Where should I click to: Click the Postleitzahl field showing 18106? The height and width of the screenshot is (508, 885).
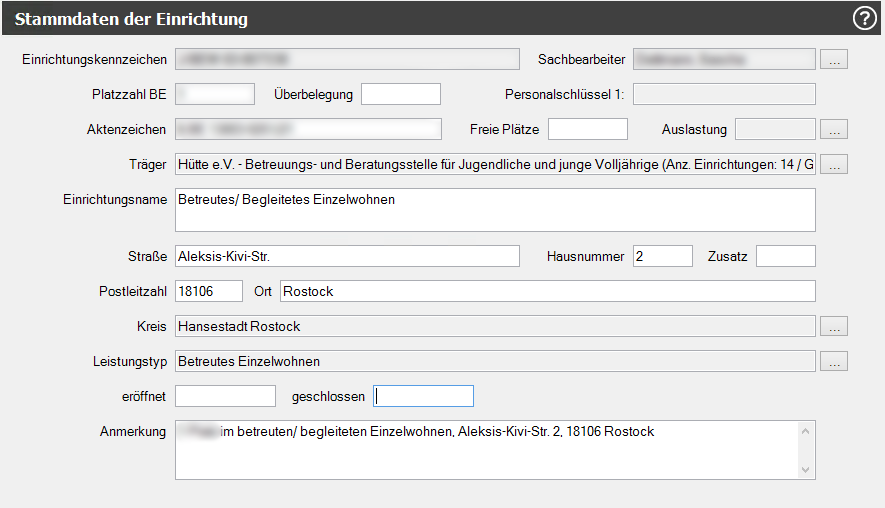click(208, 291)
